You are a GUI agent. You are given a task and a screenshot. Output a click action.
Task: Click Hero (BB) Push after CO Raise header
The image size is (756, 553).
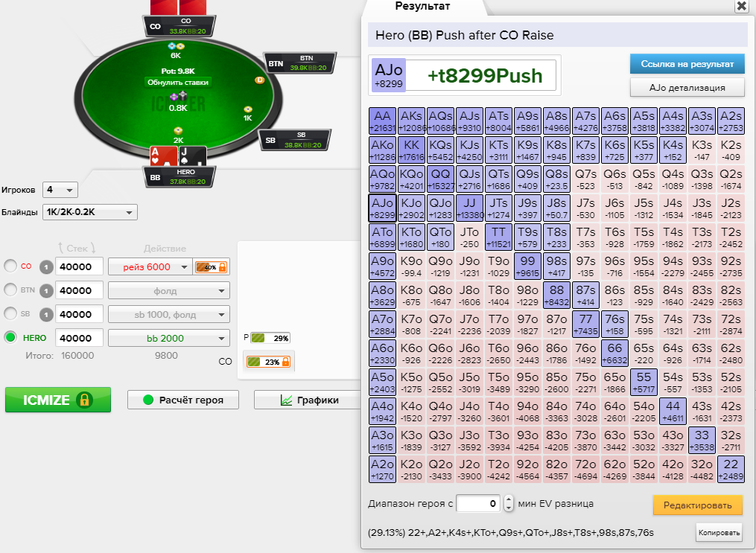coord(558,35)
